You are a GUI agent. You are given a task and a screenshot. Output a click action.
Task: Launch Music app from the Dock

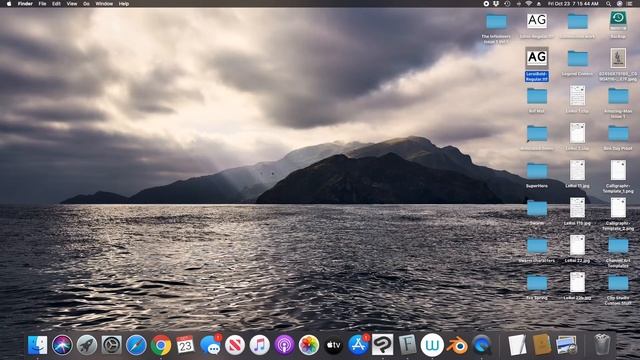coord(260,345)
